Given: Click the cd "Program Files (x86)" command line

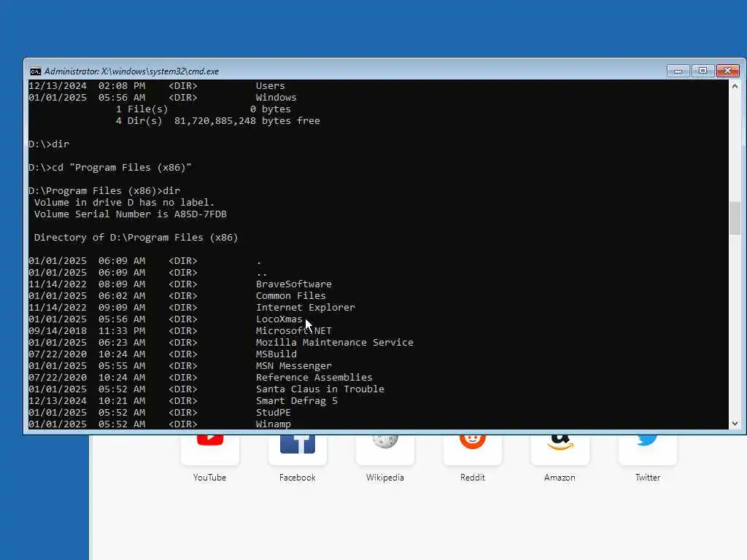Looking at the screenshot, I should point(109,168).
